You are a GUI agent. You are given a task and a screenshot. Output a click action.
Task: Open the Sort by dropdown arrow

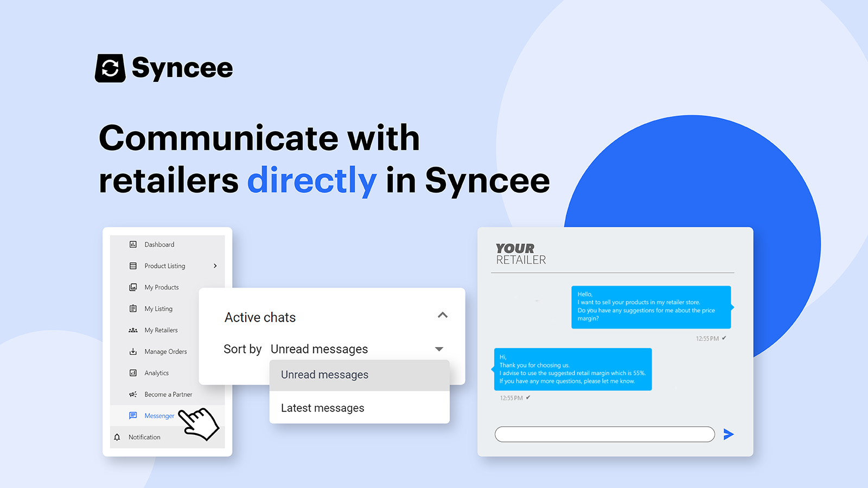(x=439, y=349)
